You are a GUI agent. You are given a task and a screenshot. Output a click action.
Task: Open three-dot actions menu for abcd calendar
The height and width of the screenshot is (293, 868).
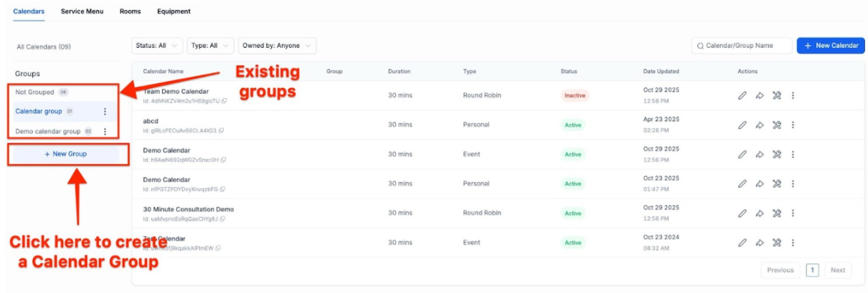[793, 125]
